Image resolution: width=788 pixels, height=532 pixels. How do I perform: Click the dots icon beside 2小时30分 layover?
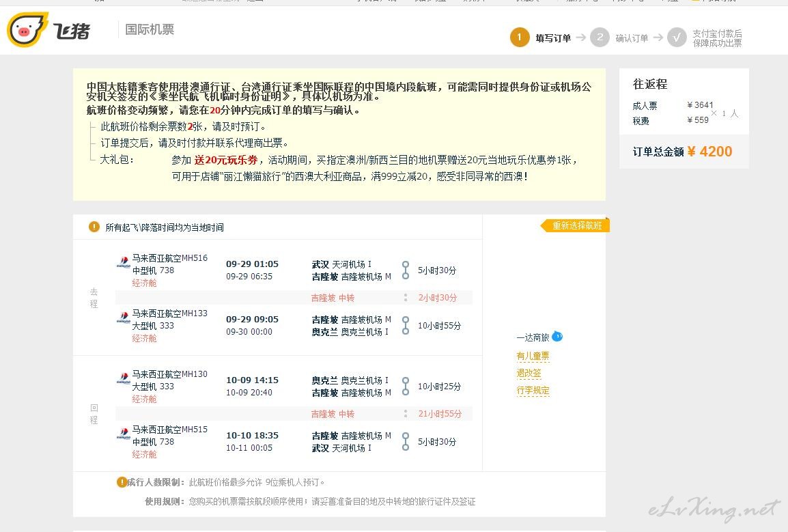pyautogui.click(x=406, y=298)
